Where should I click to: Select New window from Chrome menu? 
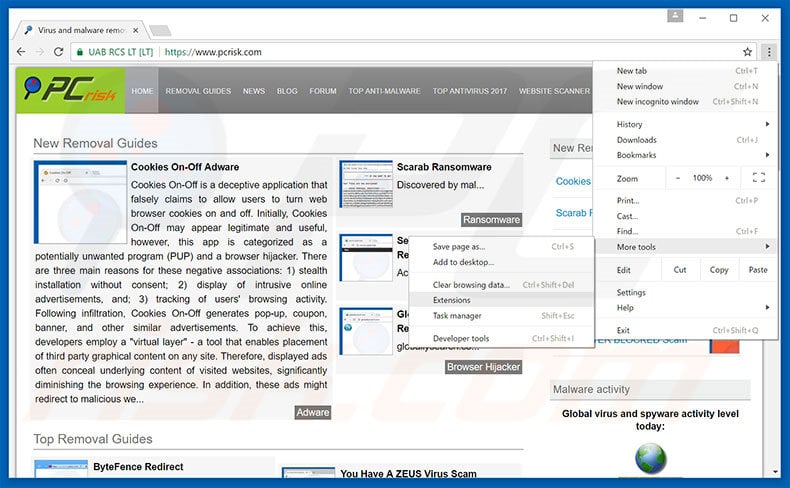coord(685,86)
